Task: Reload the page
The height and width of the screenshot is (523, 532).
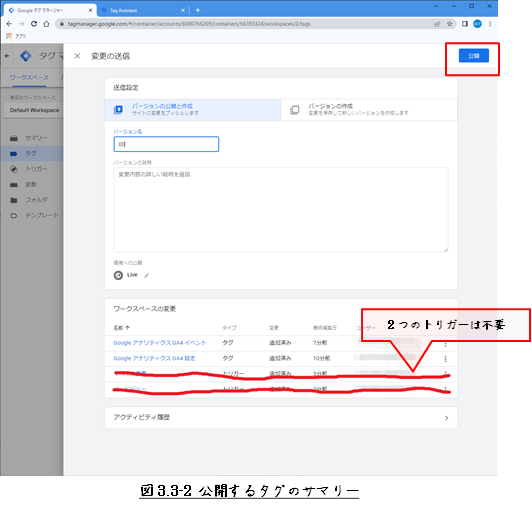Action: (x=34, y=24)
